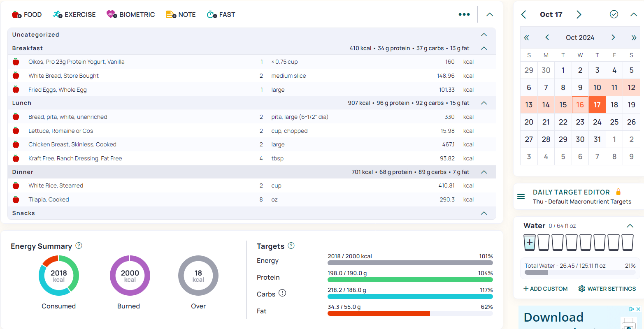Start a FAST entry

pyautogui.click(x=221, y=14)
